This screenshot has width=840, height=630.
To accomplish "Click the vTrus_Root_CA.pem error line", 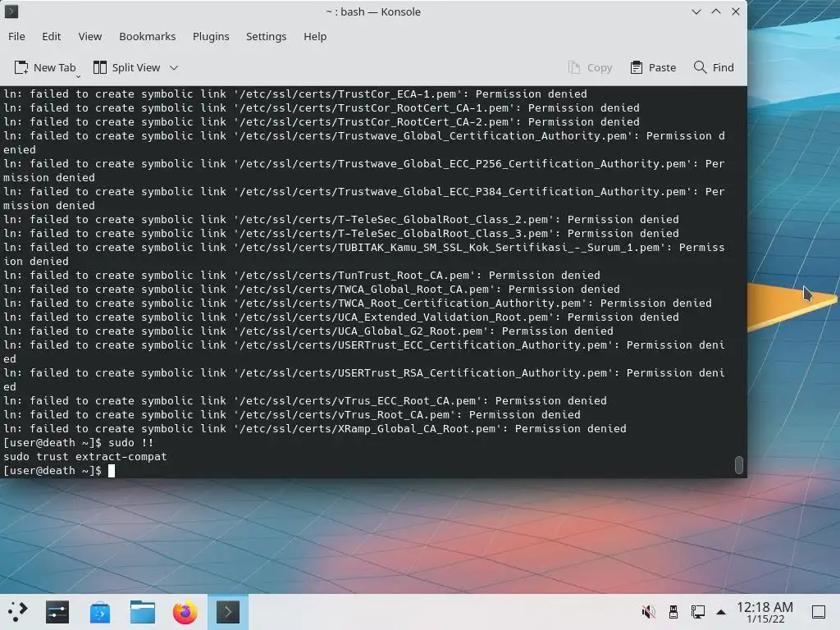I will coord(292,414).
